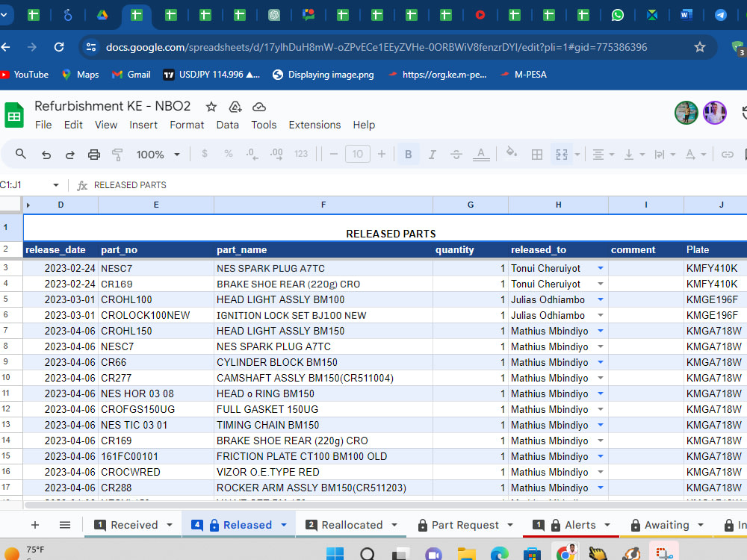
Task: Apply currency format
Action: click(x=205, y=154)
